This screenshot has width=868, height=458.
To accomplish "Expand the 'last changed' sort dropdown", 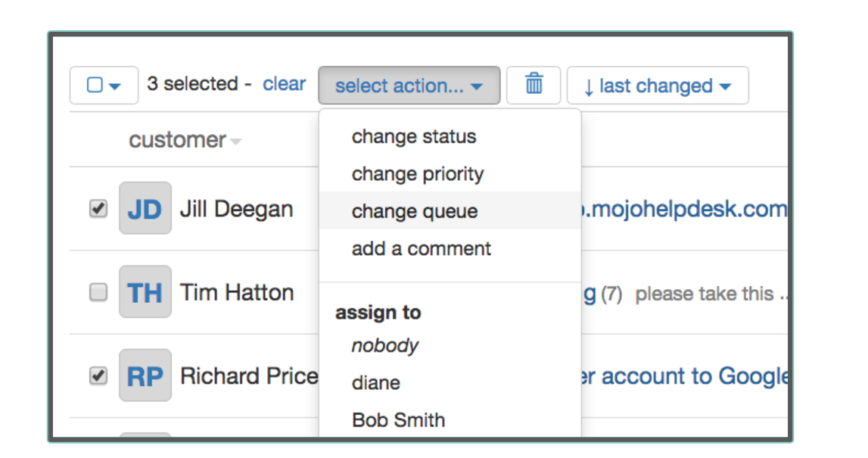I will [657, 86].
